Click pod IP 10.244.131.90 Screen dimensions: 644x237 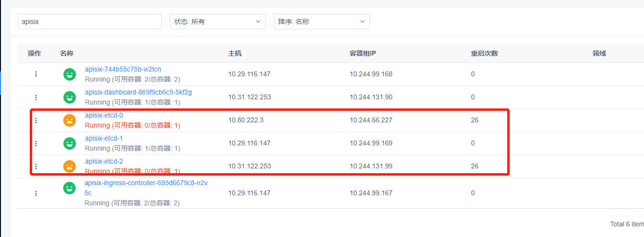click(371, 97)
